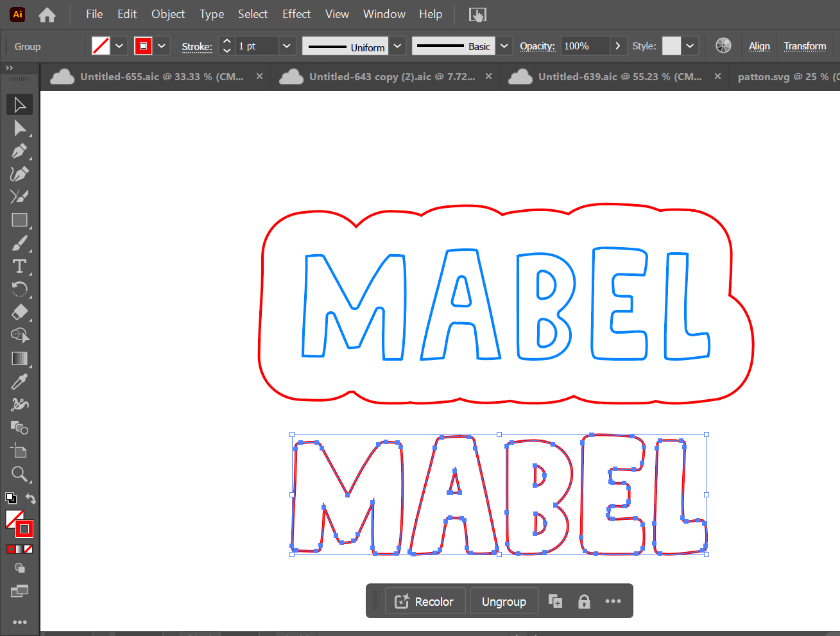Pick the Type tool
840x636 pixels.
click(x=19, y=266)
